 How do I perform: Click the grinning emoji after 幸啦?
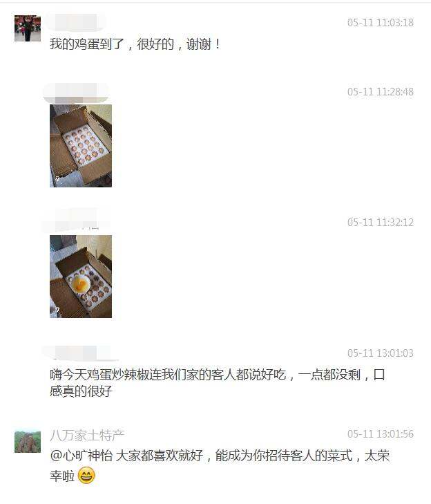point(87,476)
